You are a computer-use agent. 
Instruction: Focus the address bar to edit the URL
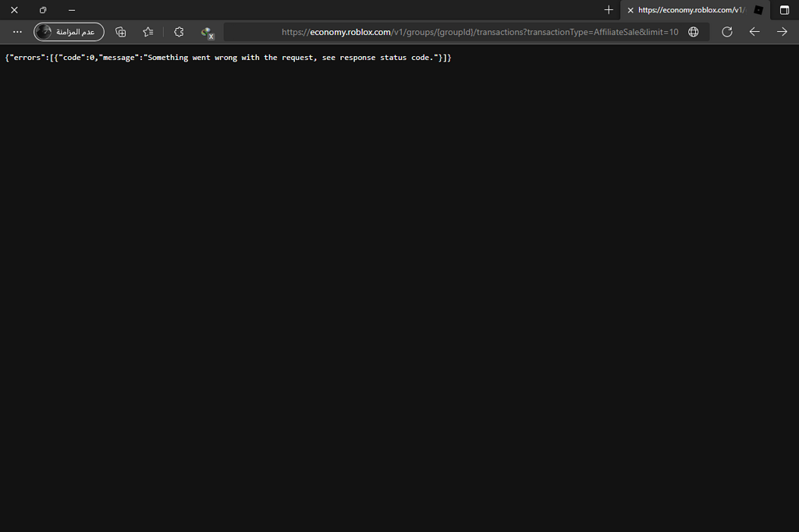pos(468,32)
